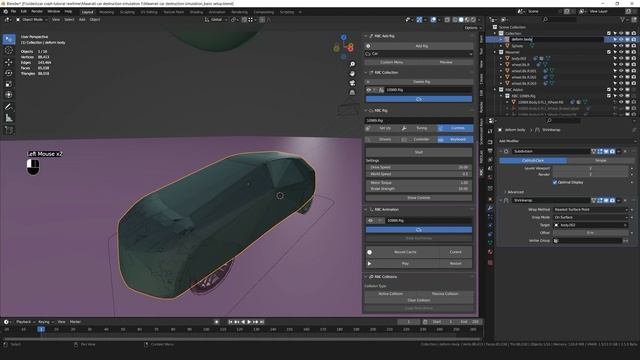Open the Render menu
640x360 pixels.
pyautogui.click(x=37, y=11)
